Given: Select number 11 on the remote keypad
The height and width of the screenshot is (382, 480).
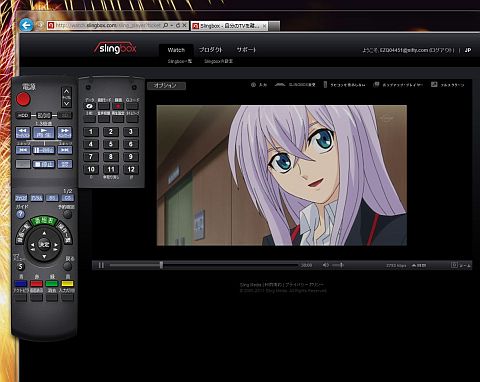Looking at the screenshot, I should pos(111,169).
